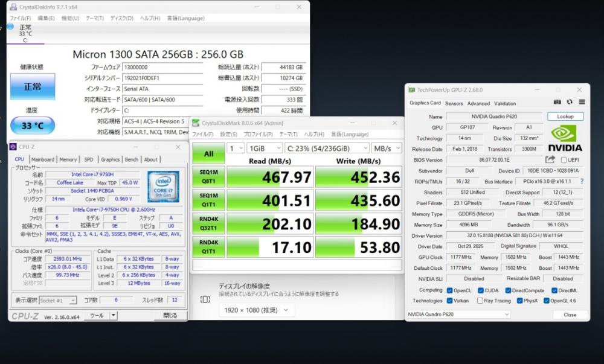Switch to Memory tab in CPU-Z

[68, 159]
